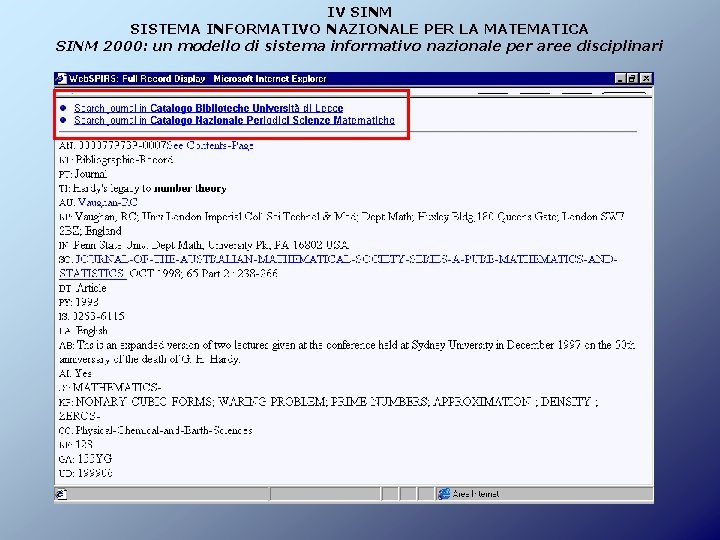The height and width of the screenshot is (540, 720).
Task: Click author link Vaughan-RC
Action: tap(107, 202)
